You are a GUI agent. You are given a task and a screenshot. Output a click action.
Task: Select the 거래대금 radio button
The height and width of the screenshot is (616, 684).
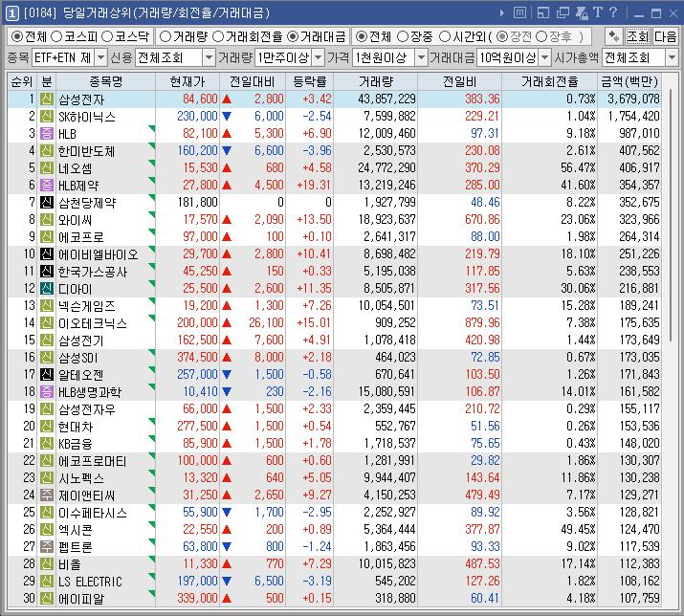(x=293, y=36)
